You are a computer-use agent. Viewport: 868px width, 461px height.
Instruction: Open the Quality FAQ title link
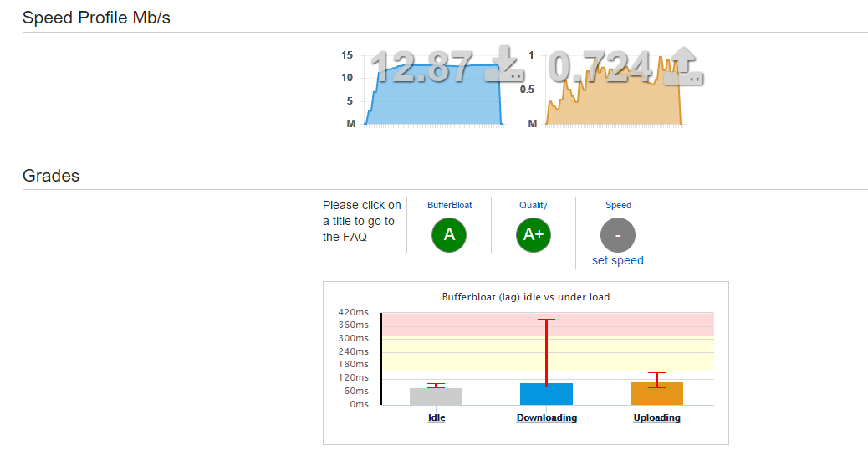[533, 205]
